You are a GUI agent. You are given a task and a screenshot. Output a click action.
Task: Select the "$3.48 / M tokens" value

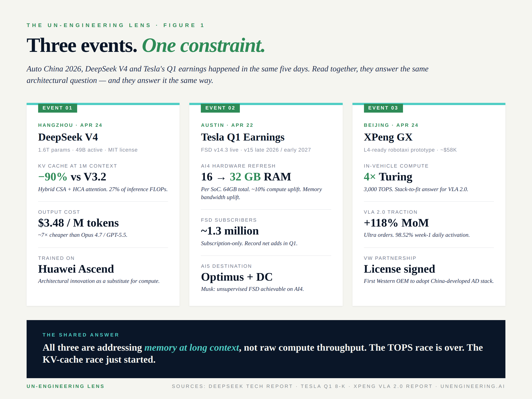point(78,223)
